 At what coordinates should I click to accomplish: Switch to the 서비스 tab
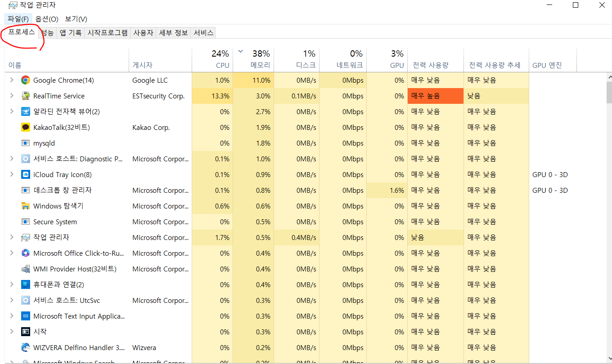coord(203,33)
